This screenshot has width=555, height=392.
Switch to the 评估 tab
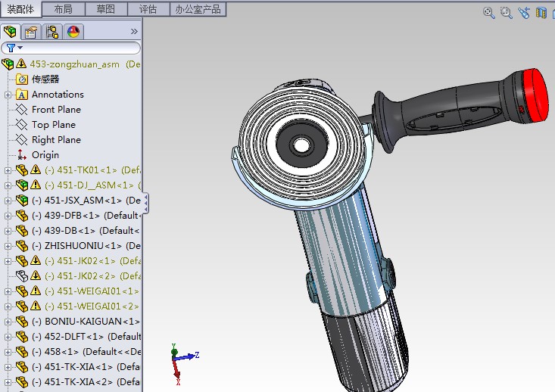(148, 9)
